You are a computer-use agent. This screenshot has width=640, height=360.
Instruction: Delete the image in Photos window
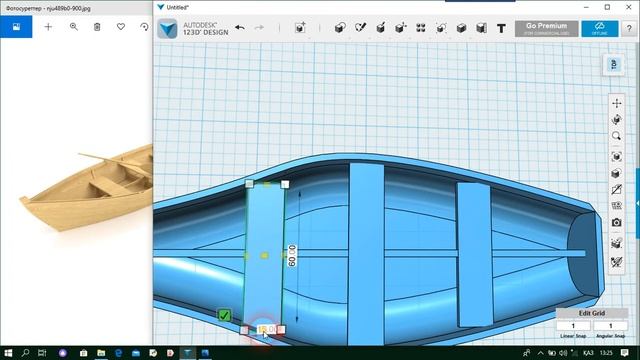click(x=97, y=27)
